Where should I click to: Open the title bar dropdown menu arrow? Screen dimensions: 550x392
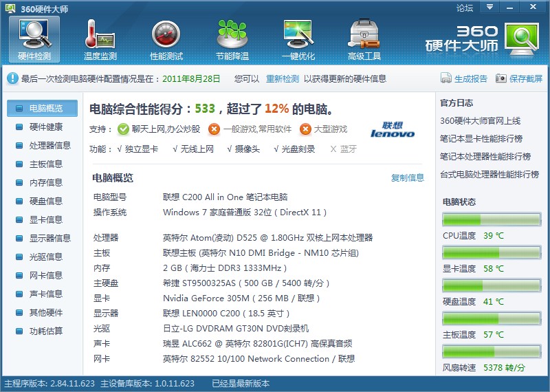point(489,8)
